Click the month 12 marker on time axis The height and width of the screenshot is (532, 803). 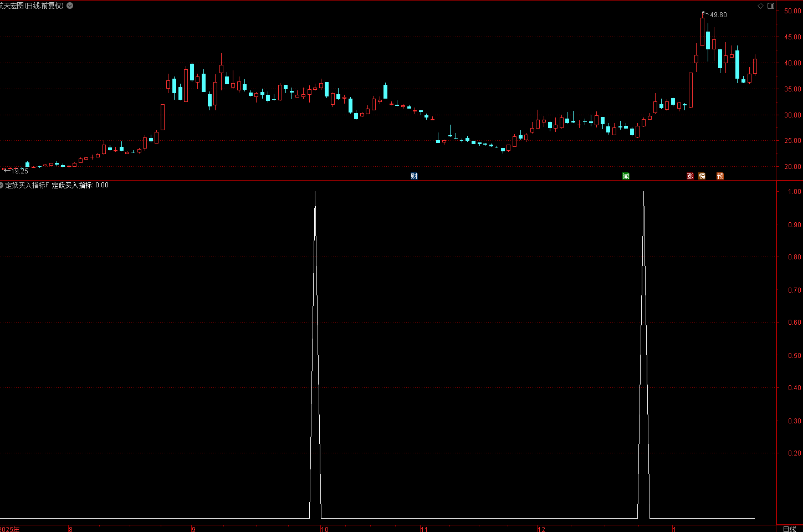[x=541, y=529]
